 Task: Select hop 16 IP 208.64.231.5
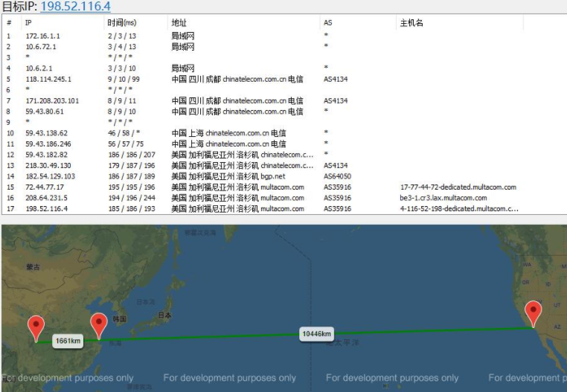click(46, 198)
